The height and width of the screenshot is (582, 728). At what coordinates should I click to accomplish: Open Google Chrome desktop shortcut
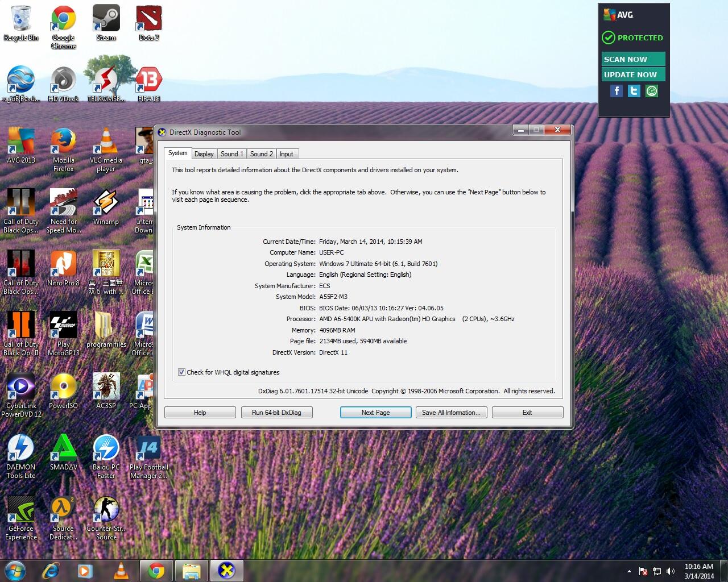(x=63, y=27)
